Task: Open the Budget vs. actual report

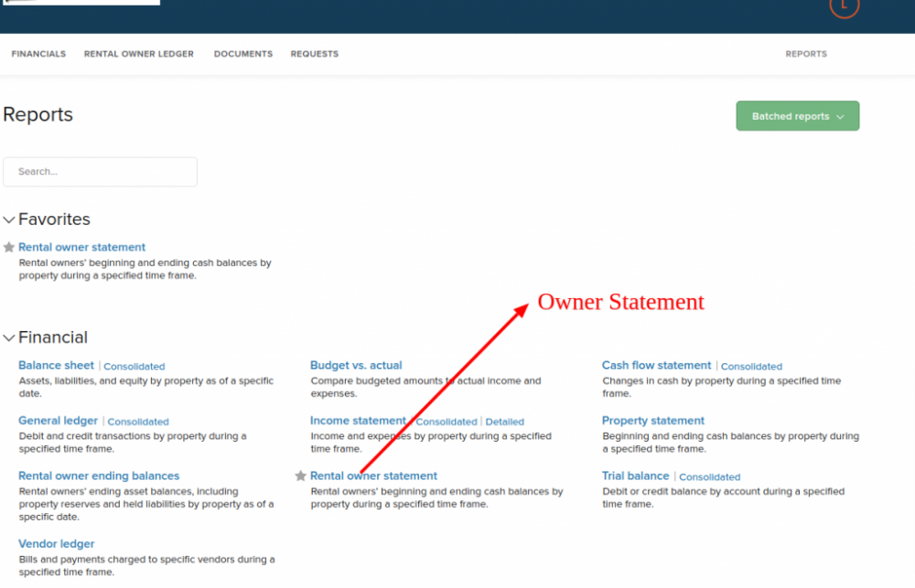Action: click(x=356, y=365)
